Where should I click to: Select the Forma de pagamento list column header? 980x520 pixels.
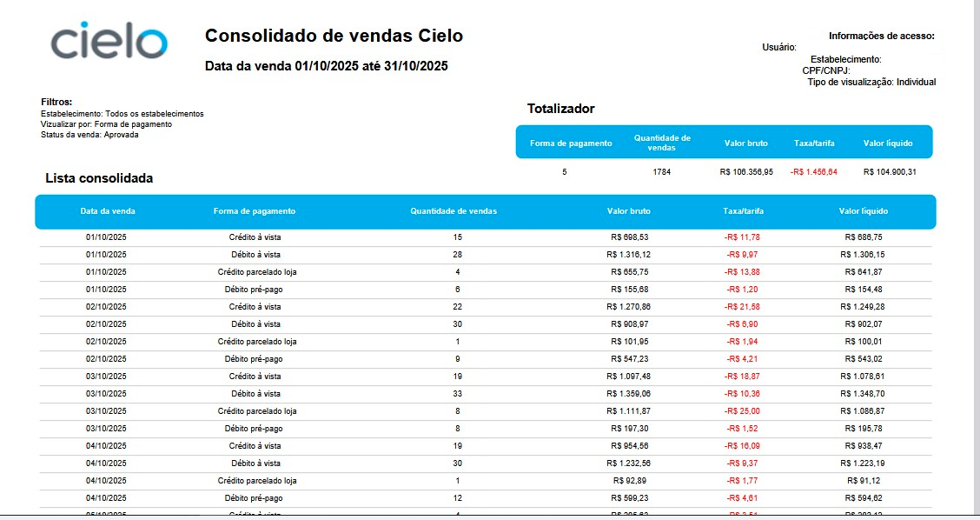tap(255, 211)
